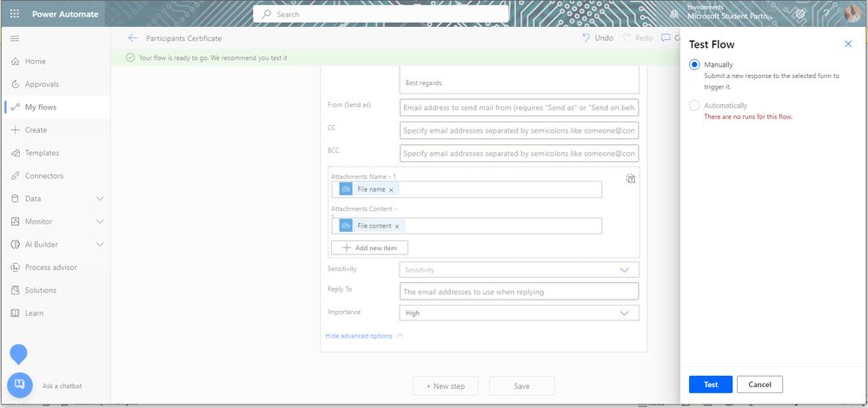Click Add new item button
This screenshot has height=408, width=868.
[370, 247]
